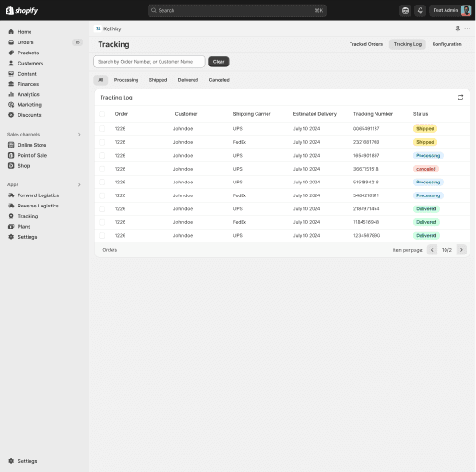The image size is (476, 472).
Task: Focus the Shopify top Search bar
Action: (x=237, y=10)
